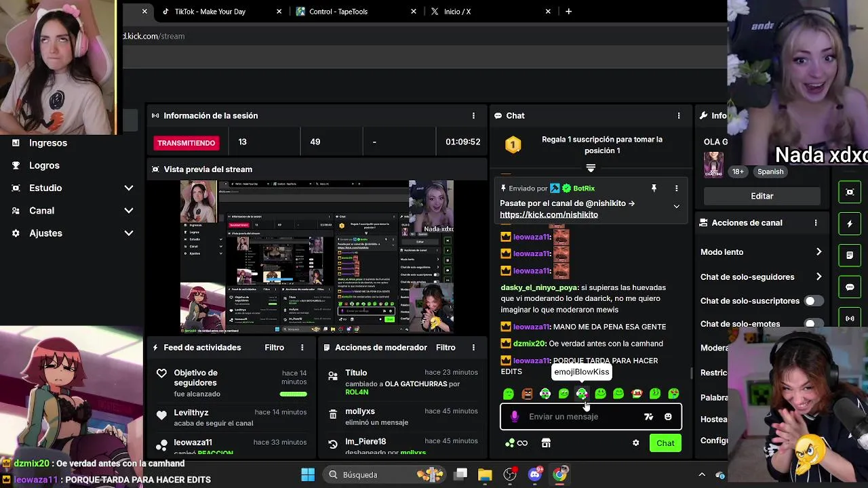The image size is (868, 488).
Task: Click Levilthyz in the activity feed
Action: point(191,413)
